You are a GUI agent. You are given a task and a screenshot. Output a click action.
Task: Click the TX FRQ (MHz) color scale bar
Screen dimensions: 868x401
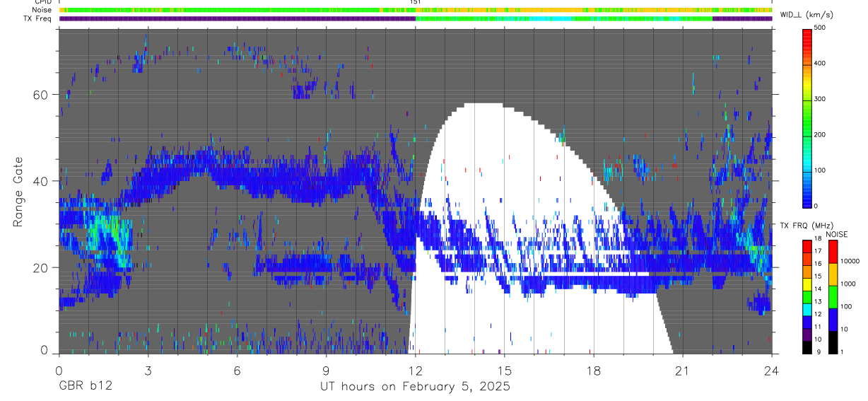click(x=807, y=296)
